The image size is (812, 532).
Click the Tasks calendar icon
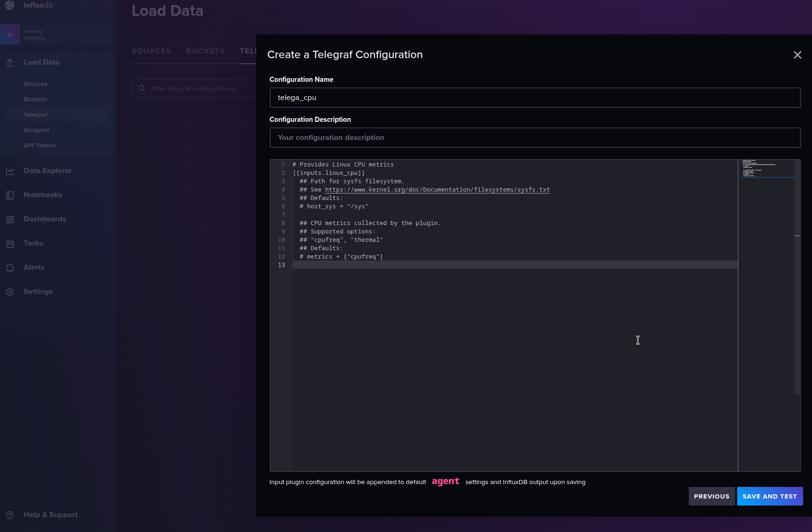(10, 244)
